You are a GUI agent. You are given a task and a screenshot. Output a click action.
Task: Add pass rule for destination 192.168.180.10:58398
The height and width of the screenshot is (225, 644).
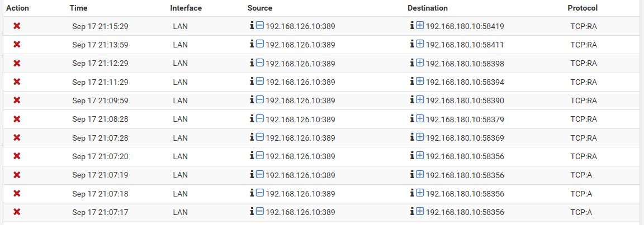pyautogui.click(x=420, y=63)
